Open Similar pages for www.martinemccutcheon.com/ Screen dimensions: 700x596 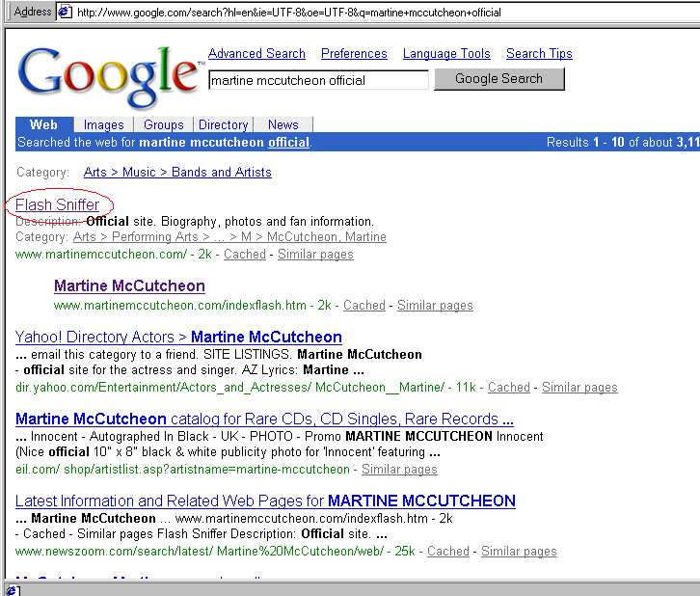click(x=315, y=255)
